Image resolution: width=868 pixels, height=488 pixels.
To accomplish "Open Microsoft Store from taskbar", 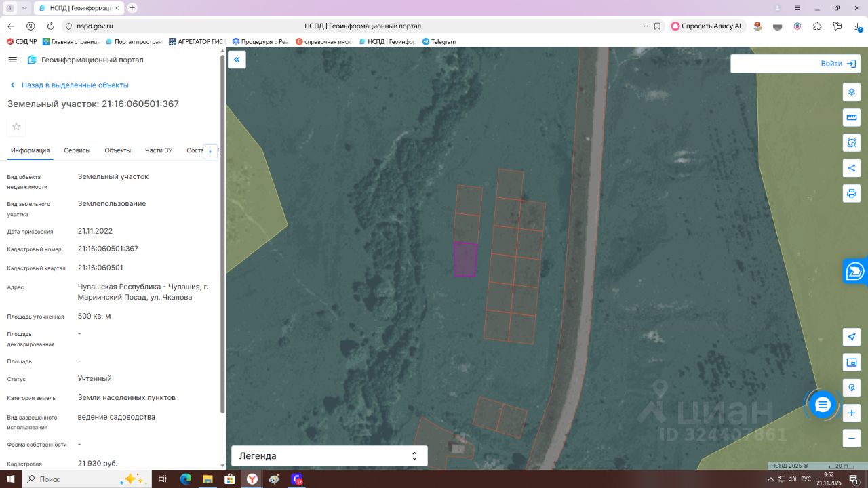I will [x=229, y=479].
